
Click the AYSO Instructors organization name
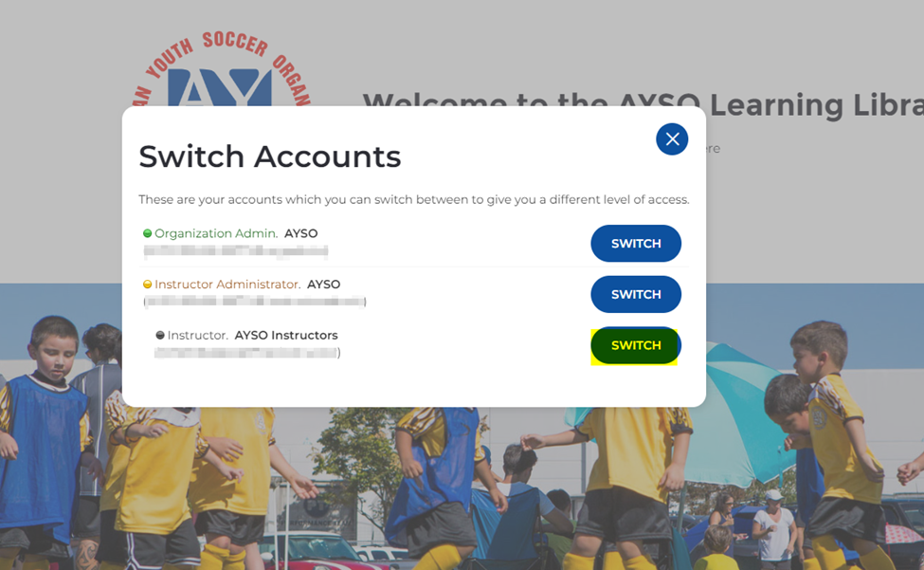286,336
